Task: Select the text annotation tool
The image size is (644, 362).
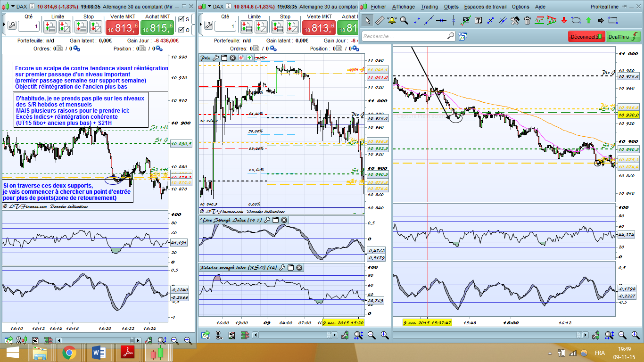Action: [x=478, y=20]
